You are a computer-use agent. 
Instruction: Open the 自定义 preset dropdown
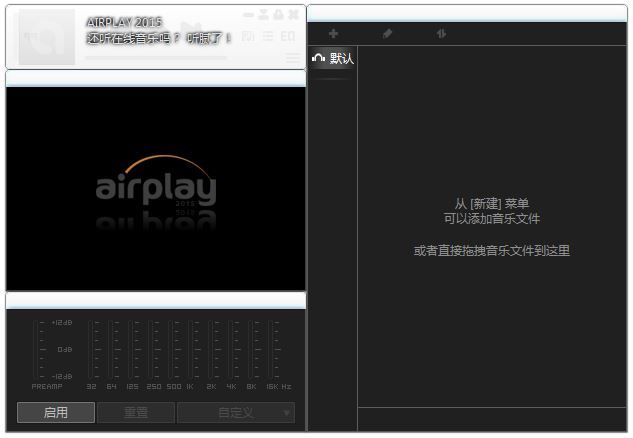pos(236,412)
